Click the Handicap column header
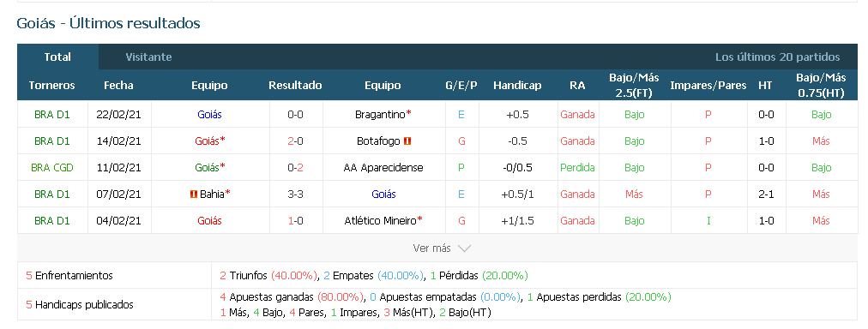Screen dimensions: 868x329 [x=517, y=86]
